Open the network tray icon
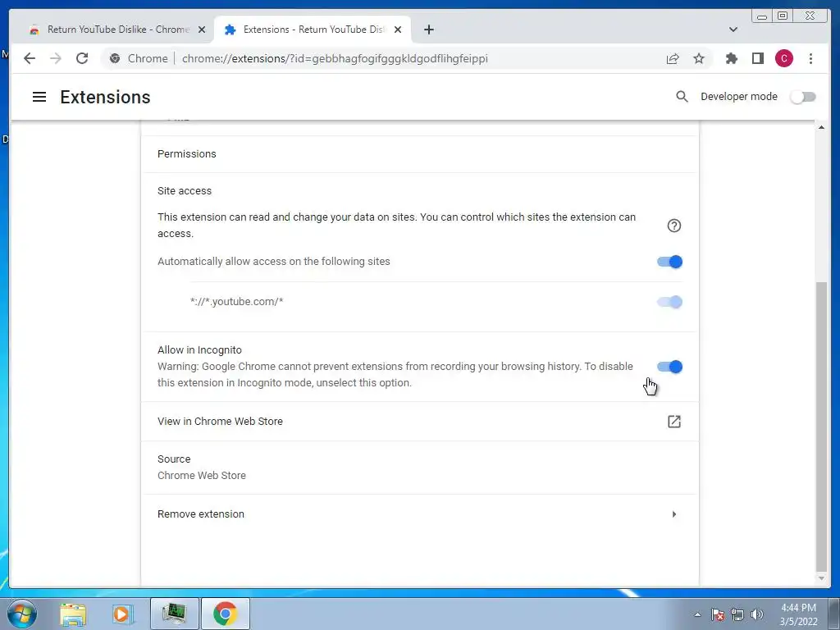 (737, 614)
